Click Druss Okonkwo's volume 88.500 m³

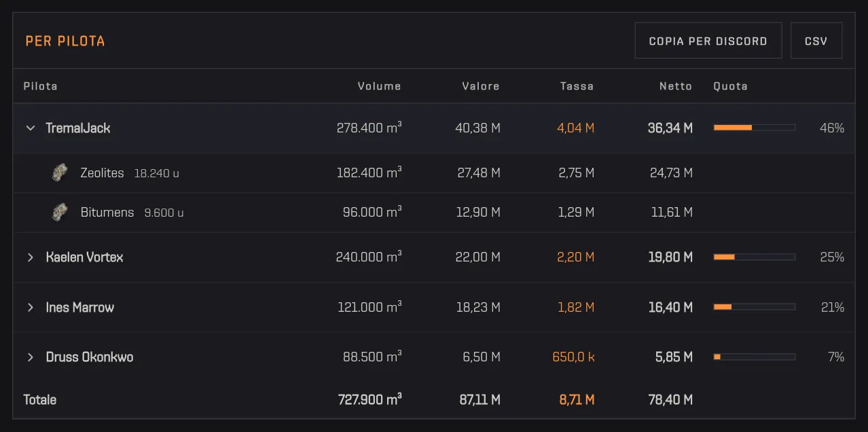pyautogui.click(x=372, y=357)
